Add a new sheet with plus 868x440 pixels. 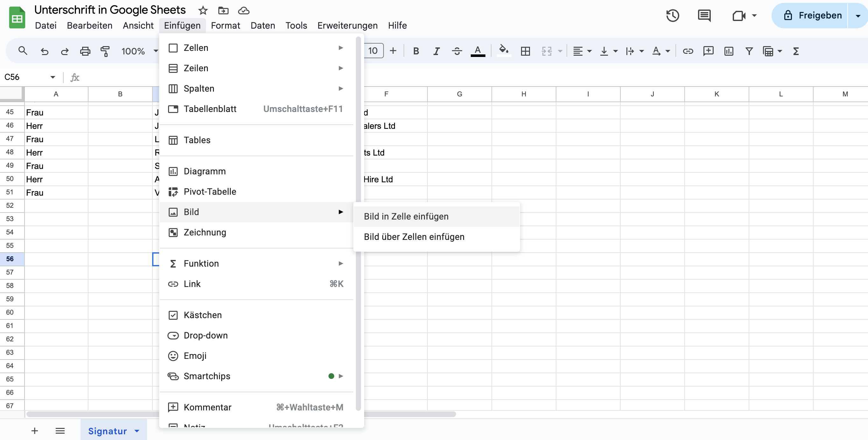click(x=34, y=430)
